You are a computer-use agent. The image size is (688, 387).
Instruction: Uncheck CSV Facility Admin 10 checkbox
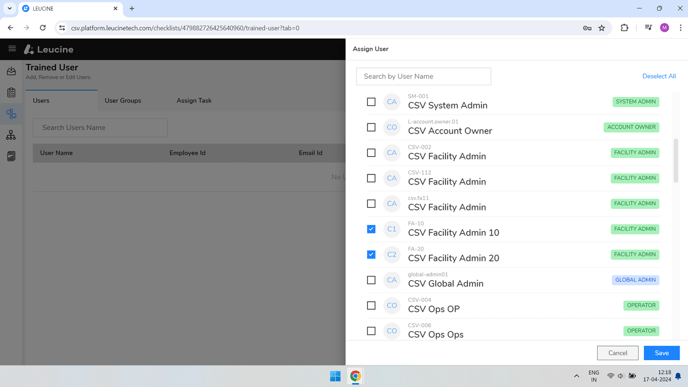click(371, 229)
